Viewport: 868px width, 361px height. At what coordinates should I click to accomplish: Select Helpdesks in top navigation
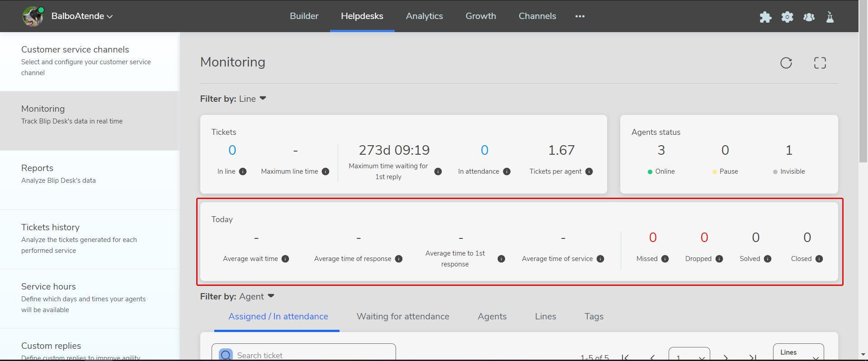tap(362, 16)
